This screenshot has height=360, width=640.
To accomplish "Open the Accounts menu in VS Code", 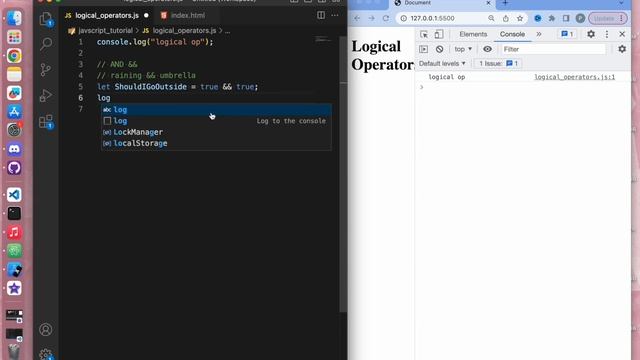I will pyautogui.click(x=46, y=329).
